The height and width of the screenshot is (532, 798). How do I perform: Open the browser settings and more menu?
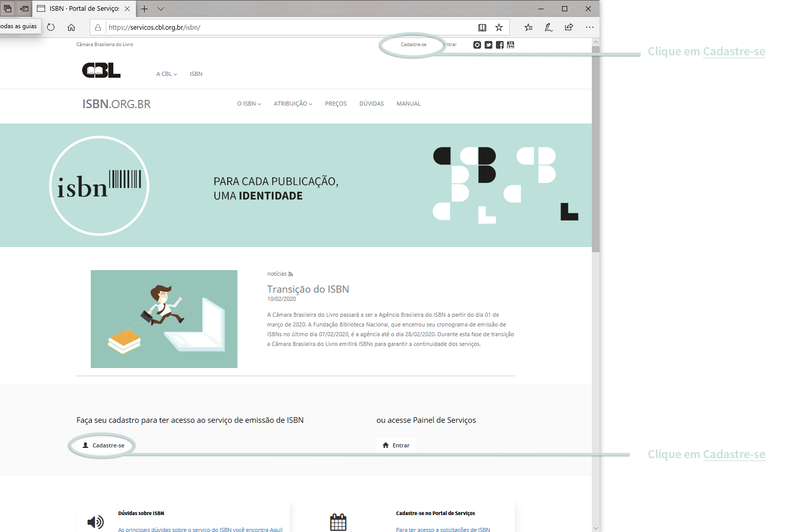(590, 27)
